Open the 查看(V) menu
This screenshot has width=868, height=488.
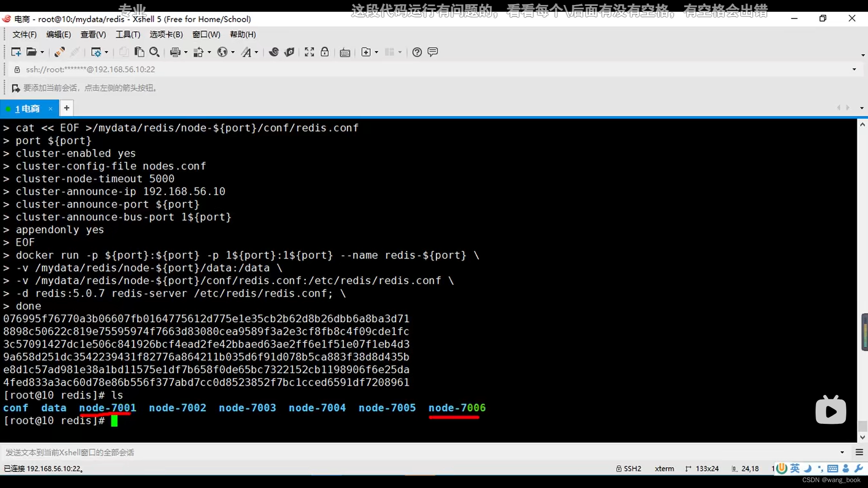coord(93,35)
